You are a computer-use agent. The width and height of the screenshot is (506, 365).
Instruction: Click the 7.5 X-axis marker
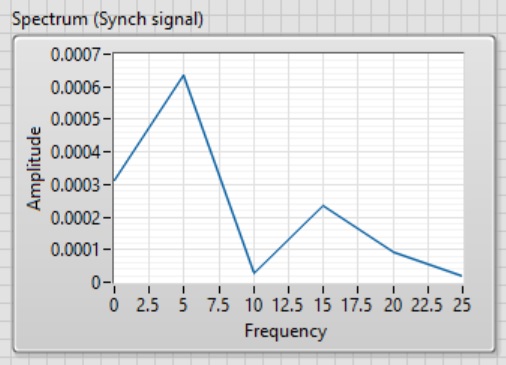(218, 305)
